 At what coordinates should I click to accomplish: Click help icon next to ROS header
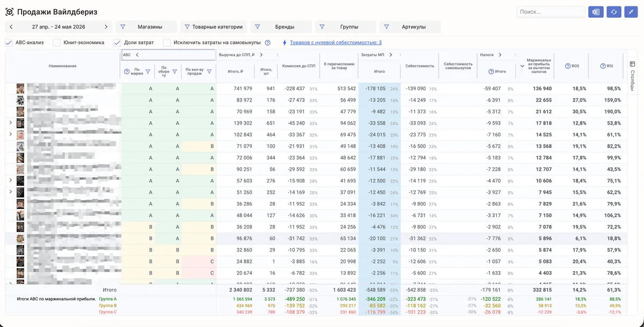tap(568, 66)
